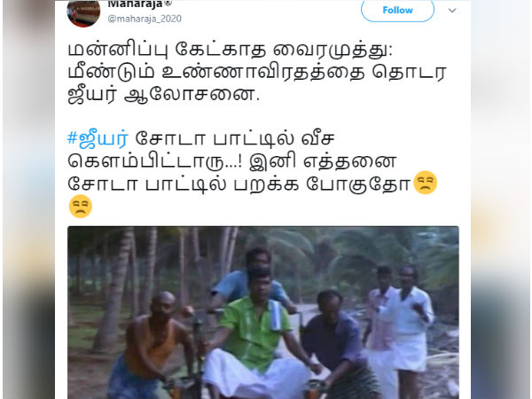The width and height of the screenshot is (532, 399).
Task: Open the Maharaja profile avatar picture
Action: click(x=83, y=13)
